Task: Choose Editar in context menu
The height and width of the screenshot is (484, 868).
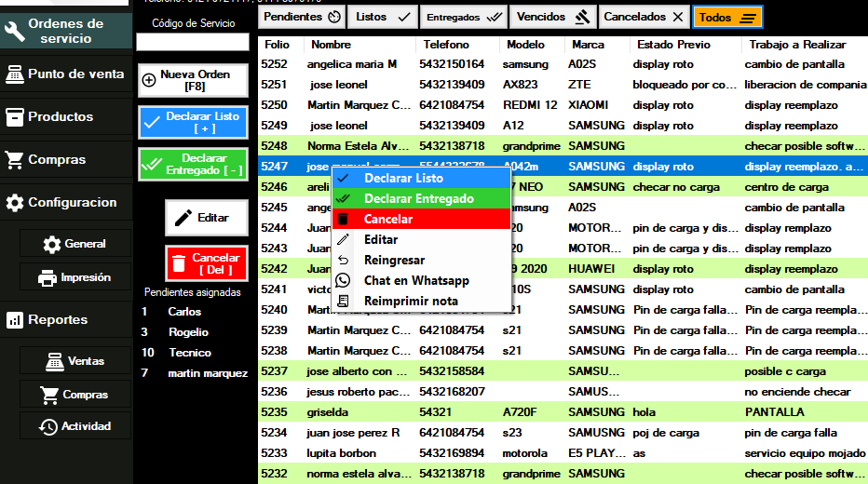Action: [x=421, y=239]
